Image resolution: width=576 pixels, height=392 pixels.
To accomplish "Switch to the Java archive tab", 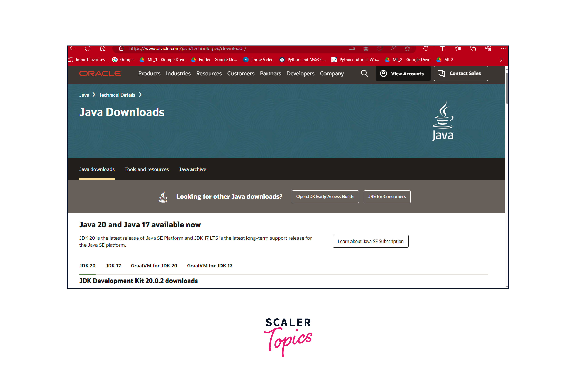I will [x=192, y=169].
